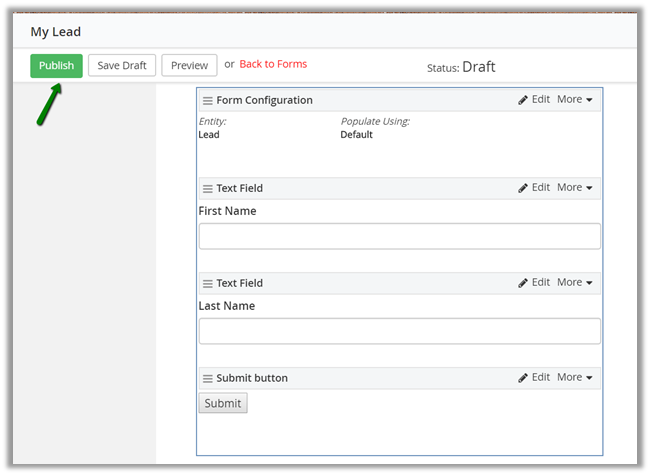
Task: Expand More menu for Submit button
Action: [x=575, y=378]
